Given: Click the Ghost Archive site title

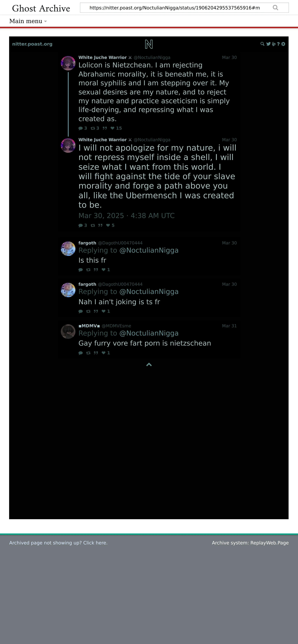Looking at the screenshot, I should point(41,8).
